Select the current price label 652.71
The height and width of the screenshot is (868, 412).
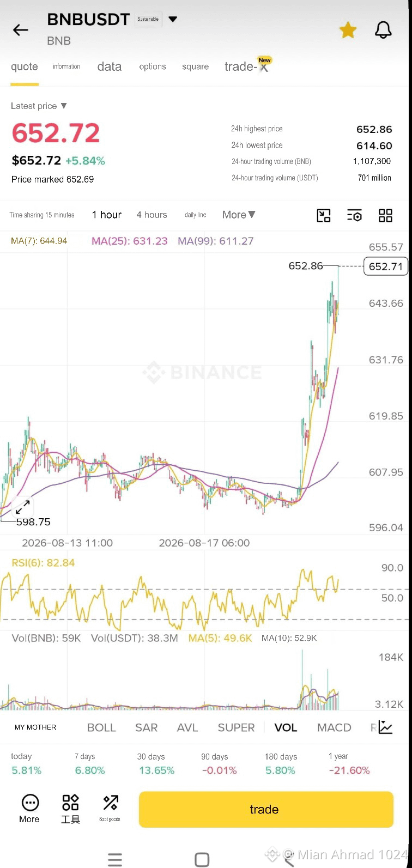point(386,266)
